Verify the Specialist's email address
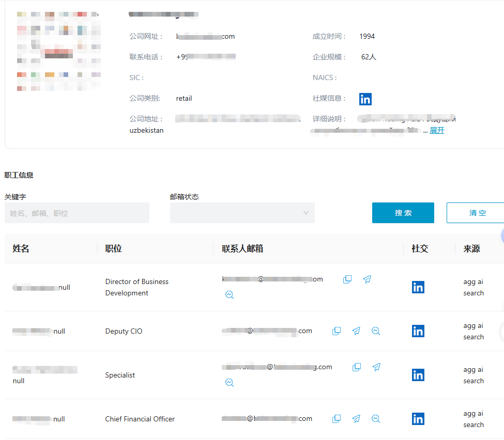Screen dimensions: 504x440 230,383
